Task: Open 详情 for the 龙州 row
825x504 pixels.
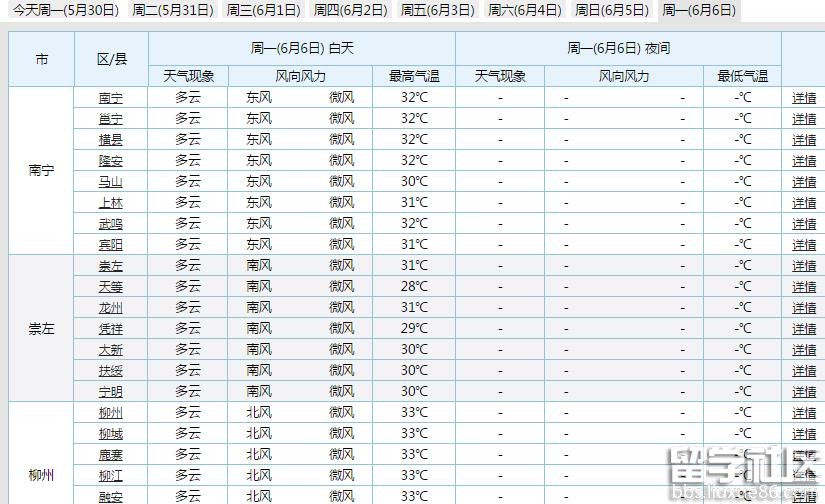Action: tap(804, 308)
